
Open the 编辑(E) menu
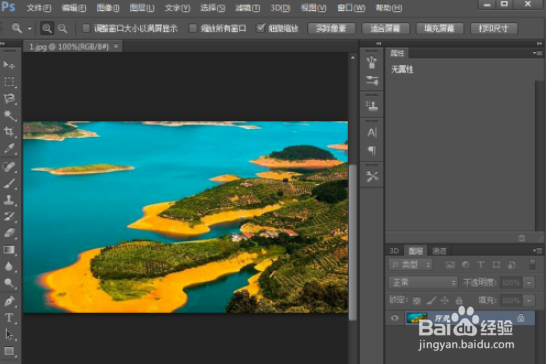(x=74, y=8)
